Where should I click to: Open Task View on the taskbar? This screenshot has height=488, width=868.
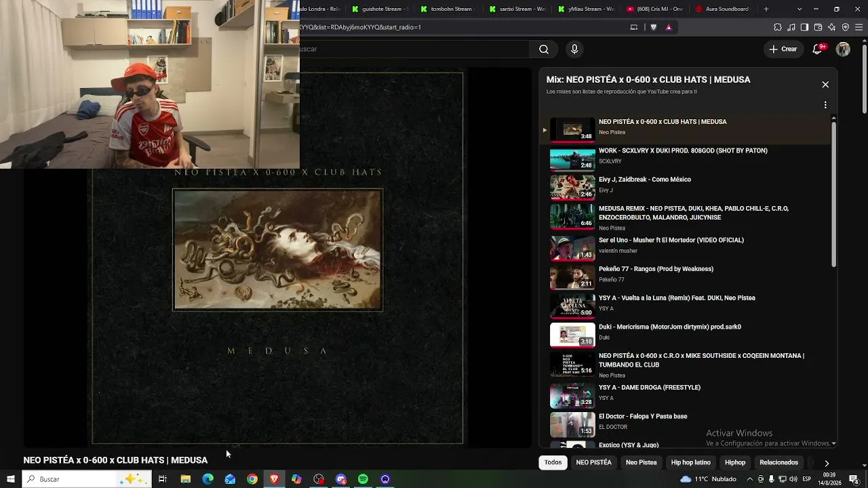point(163,479)
